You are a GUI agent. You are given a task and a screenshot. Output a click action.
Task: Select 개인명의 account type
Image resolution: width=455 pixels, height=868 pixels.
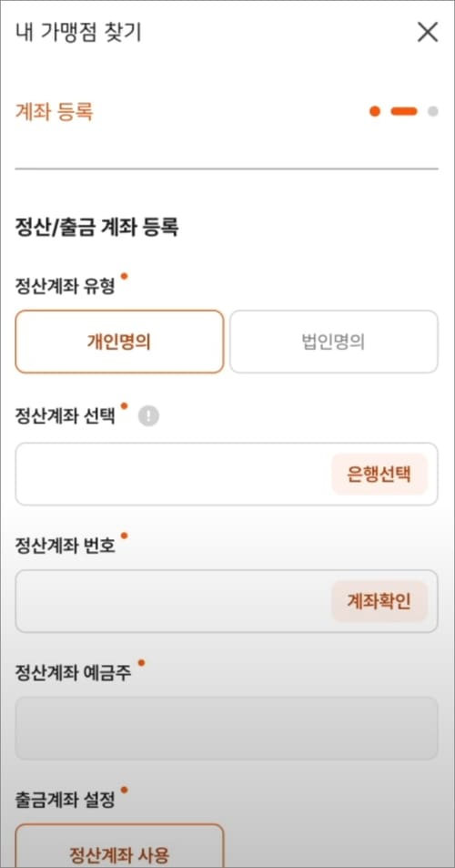pyautogui.click(x=119, y=342)
